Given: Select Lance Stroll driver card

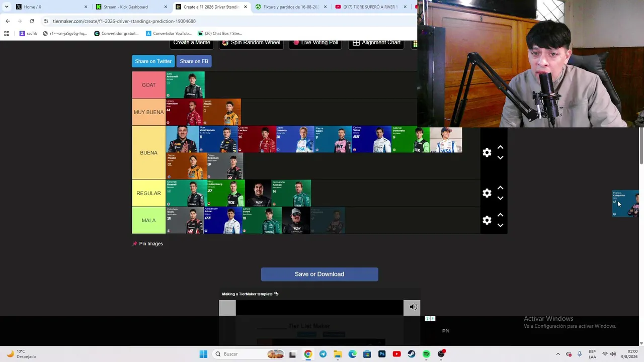Looking at the screenshot, I should tap(262, 220).
